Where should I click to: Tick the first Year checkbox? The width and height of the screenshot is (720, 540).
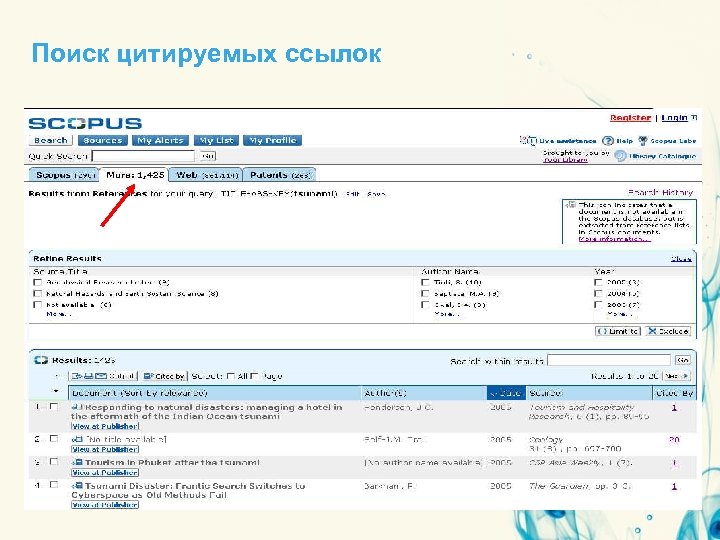point(598,282)
